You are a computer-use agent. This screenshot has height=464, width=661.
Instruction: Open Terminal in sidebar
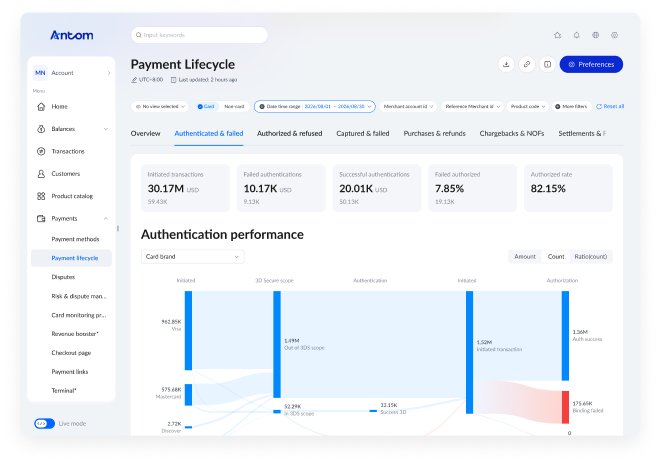[64, 391]
